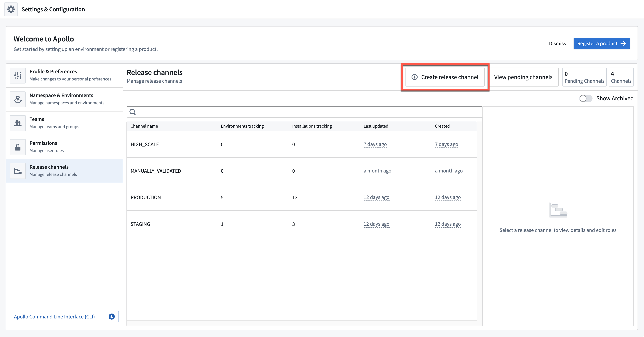Select the Release channels sidebar item
Screen dimensions: 644x337
(64, 171)
